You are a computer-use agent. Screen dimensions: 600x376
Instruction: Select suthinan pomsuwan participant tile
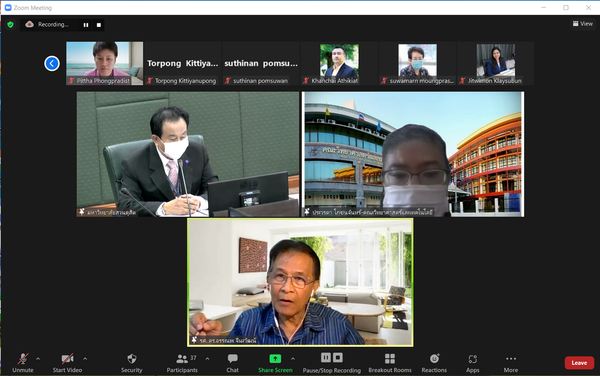coord(261,63)
